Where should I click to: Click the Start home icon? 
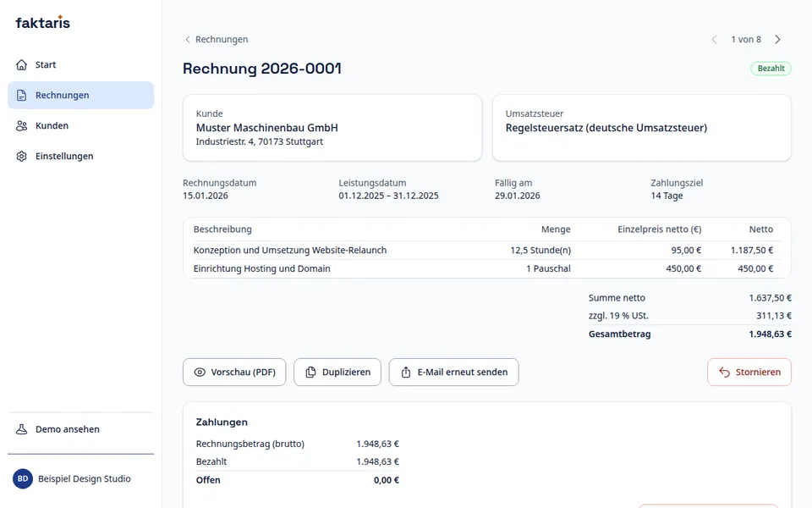[21, 65]
